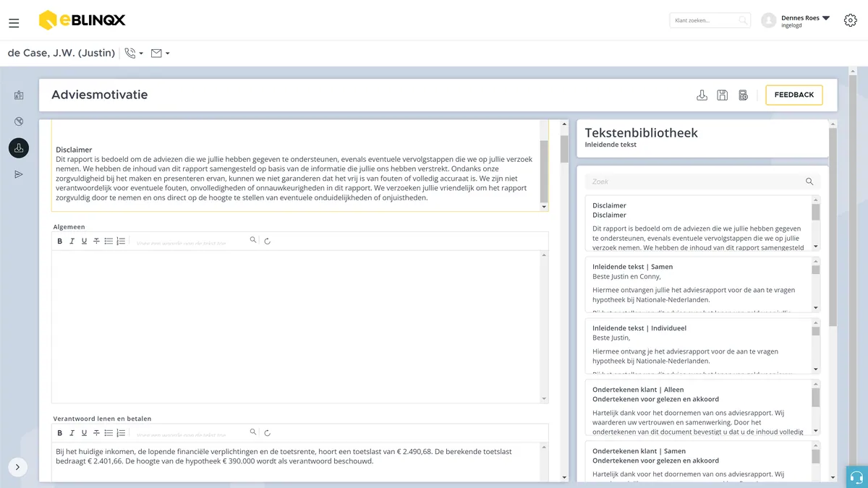Select the Disclaimer library text card

pos(702,223)
